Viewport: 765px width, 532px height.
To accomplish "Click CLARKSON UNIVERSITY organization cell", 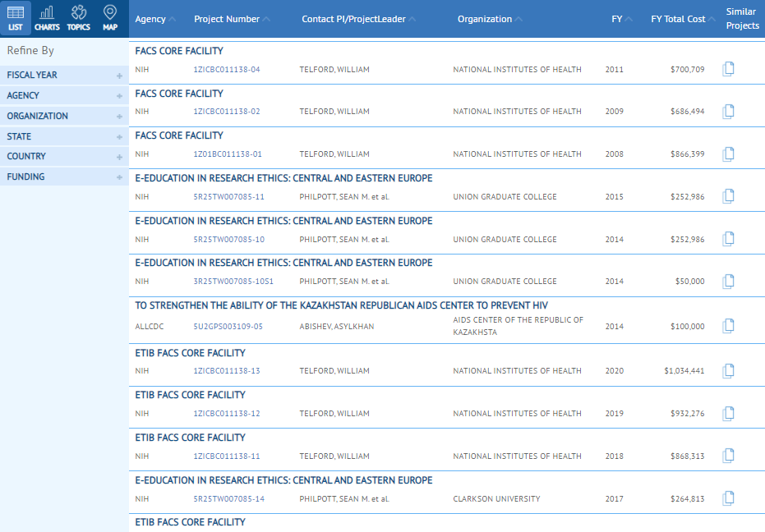I will click(496, 499).
